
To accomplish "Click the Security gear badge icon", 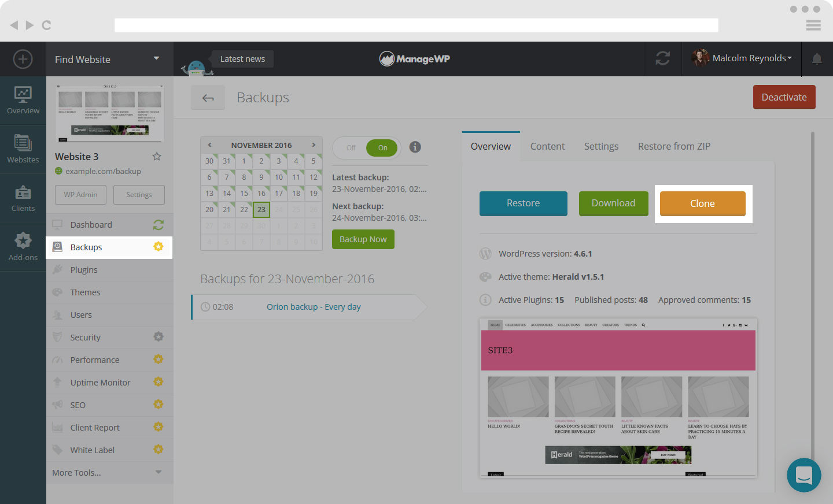I will click(x=159, y=336).
